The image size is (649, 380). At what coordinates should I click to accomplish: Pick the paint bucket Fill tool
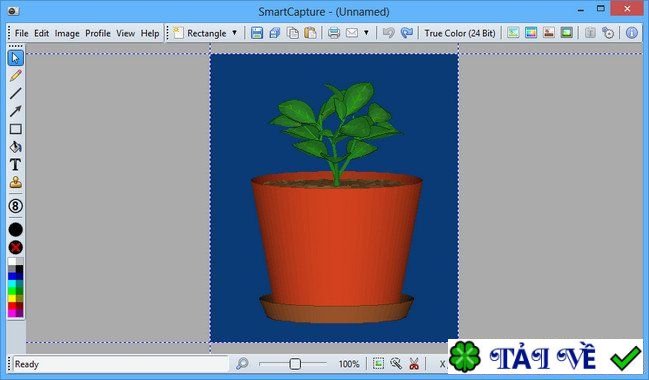[15, 147]
